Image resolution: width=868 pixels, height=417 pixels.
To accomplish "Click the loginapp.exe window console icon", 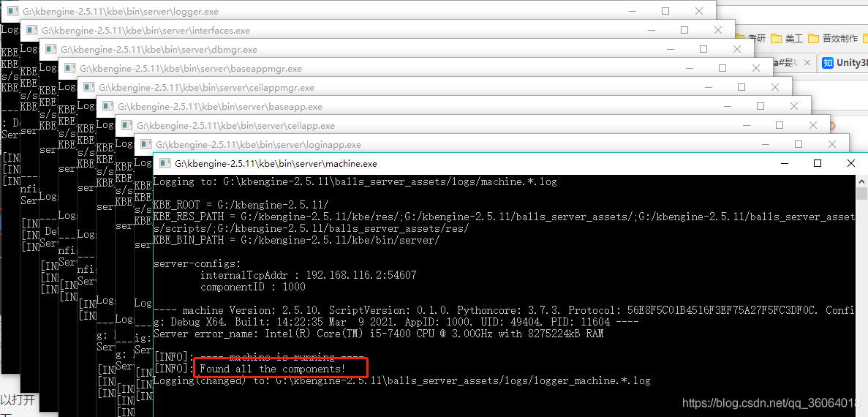I will coord(146,145).
